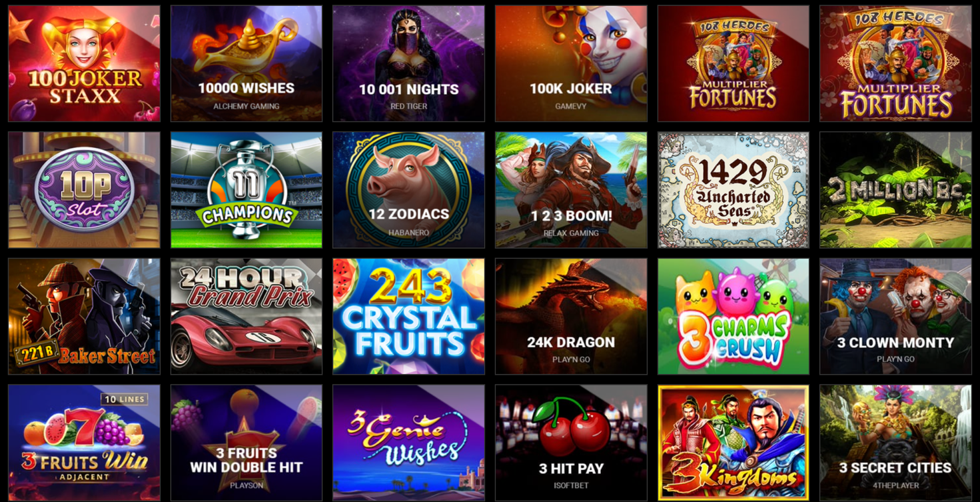The height and width of the screenshot is (502, 980).
Task: Click the 10p Slot game thumbnail
Action: 84,190
